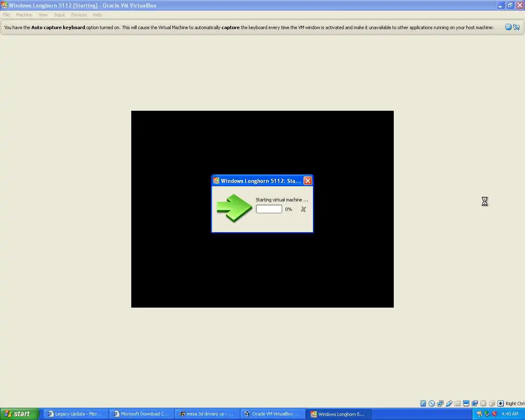The height and width of the screenshot is (420, 525).
Task: Open the Devices menu
Action: [x=79, y=15]
